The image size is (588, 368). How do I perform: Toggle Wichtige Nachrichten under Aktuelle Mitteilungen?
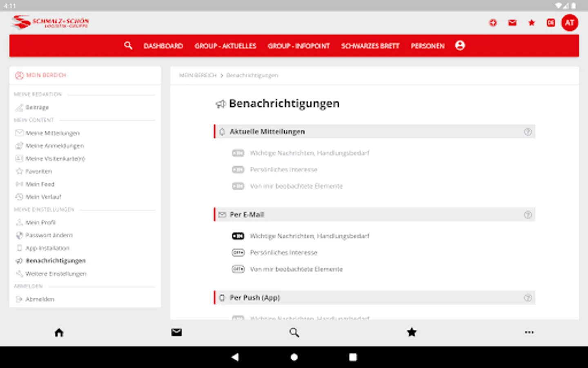click(238, 153)
